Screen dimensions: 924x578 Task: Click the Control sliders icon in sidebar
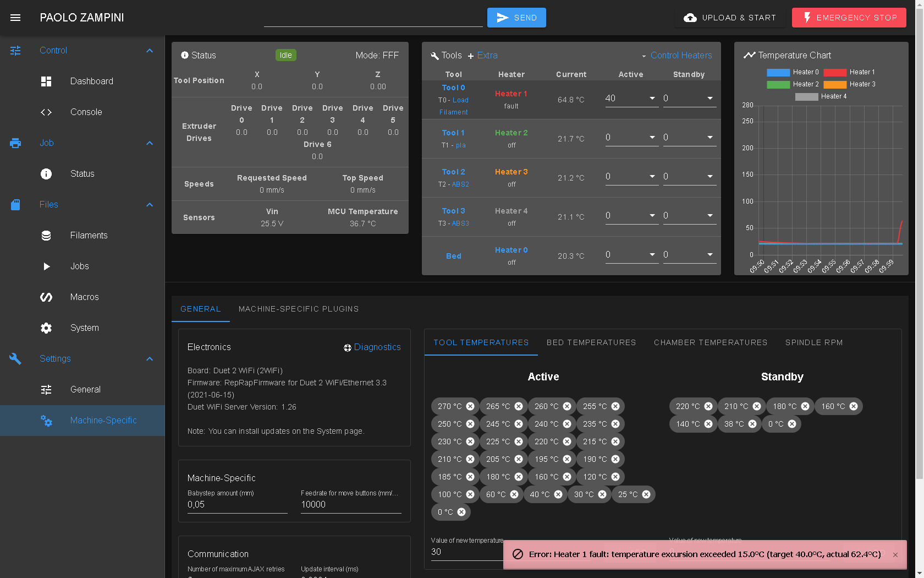[15, 51]
